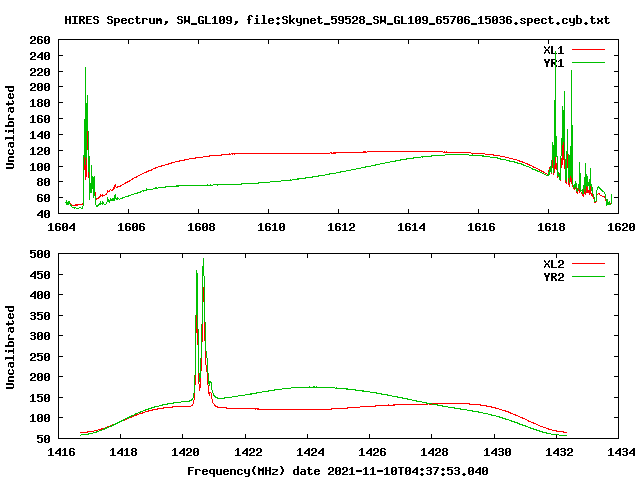Image resolution: width=640 pixels, height=480 pixels.
Task: Click the 1420 x-axis tick label
Action: click(x=186, y=452)
